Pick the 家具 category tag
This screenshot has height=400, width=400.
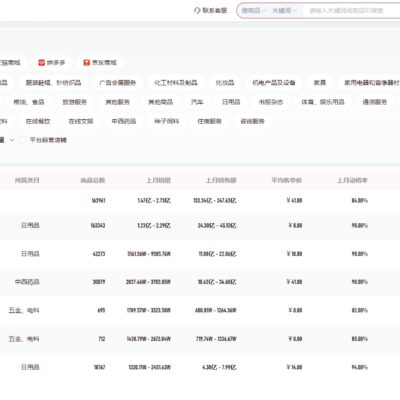320,83
